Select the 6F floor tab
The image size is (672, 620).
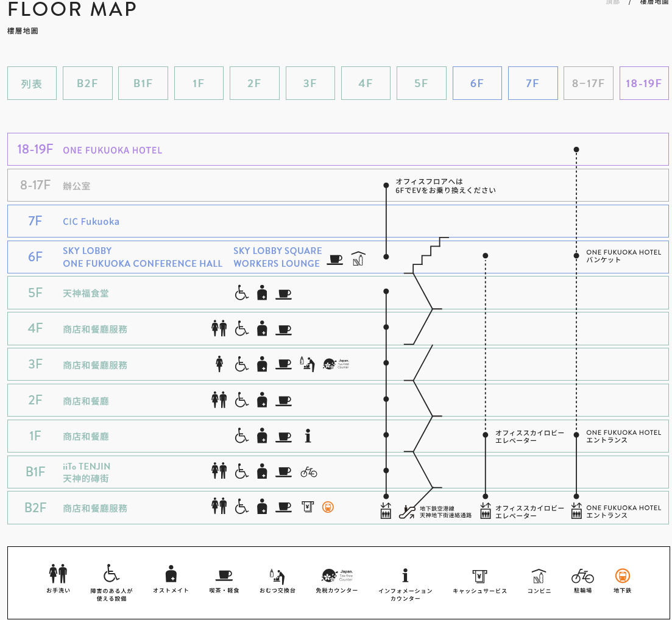(476, 83)
